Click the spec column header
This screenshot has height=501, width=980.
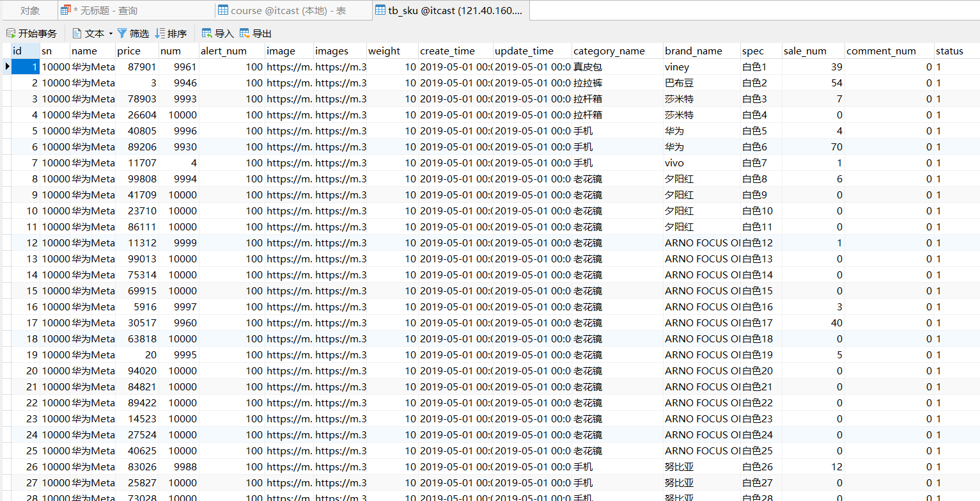pos(761,51)
